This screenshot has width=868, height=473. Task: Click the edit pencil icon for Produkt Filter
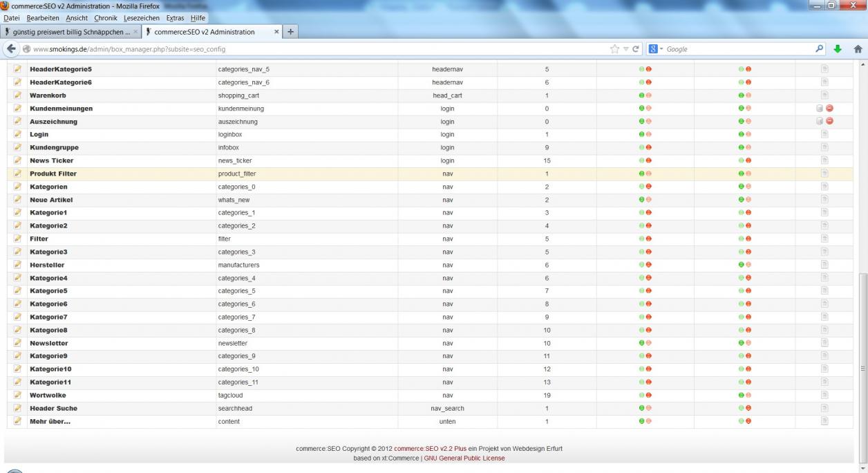[17, 174]
